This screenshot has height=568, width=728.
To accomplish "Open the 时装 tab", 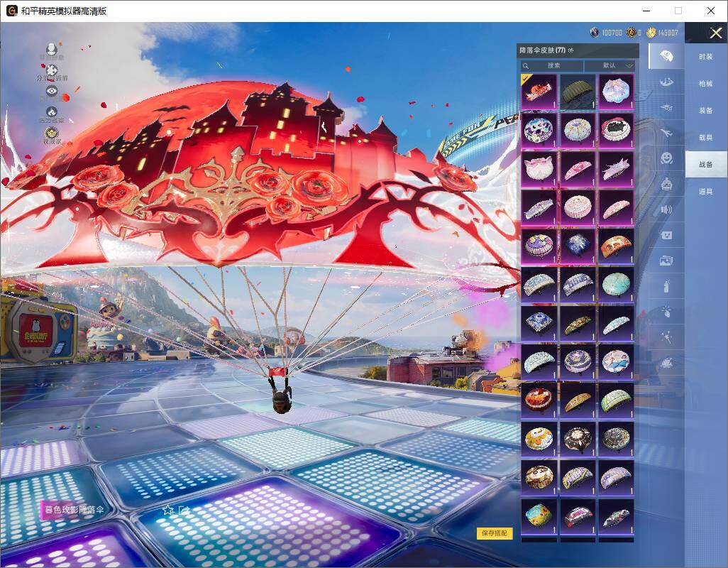I will (705, 57).
